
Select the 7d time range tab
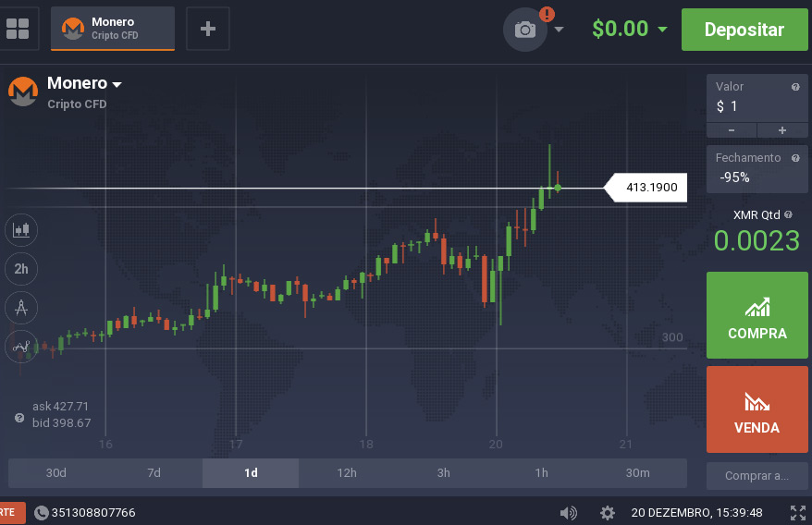(154, 472)
